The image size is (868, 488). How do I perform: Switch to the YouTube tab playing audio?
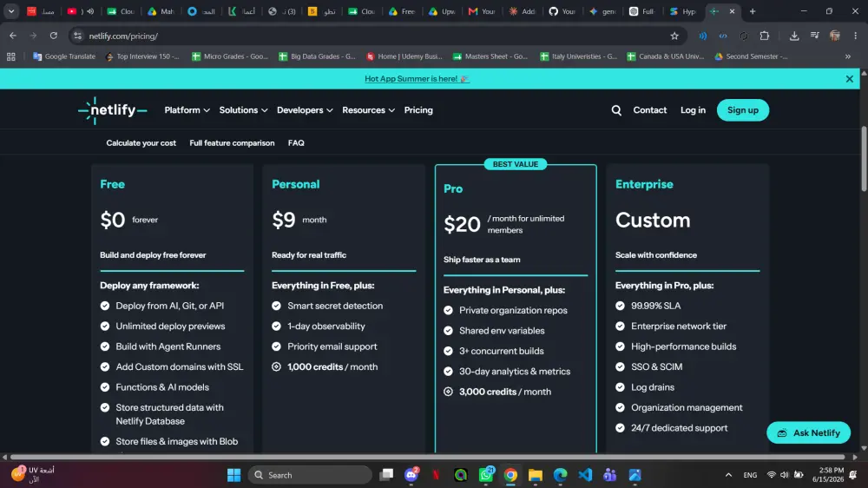[80, 11]
